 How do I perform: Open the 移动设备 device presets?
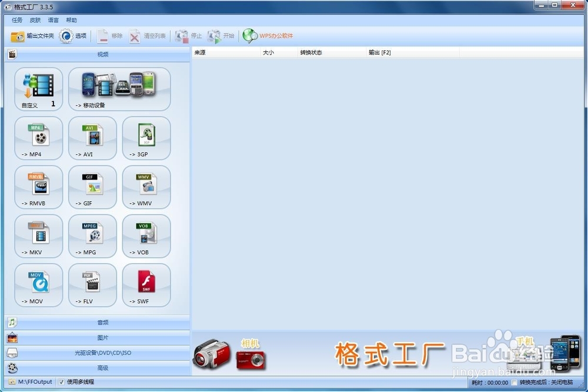119,88
